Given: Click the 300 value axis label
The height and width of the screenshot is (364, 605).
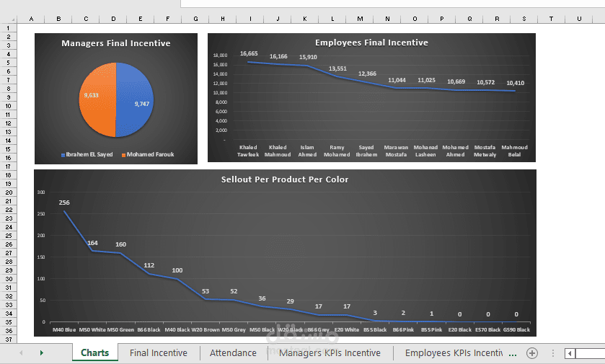Looking at the screenshot, I should pyautogui.click(x=41, y=192).
